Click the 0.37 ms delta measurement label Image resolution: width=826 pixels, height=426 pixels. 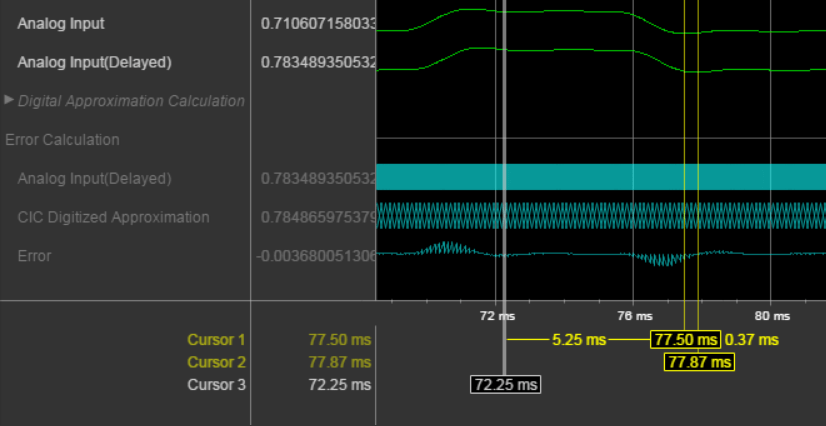click(x=751, y=340)
